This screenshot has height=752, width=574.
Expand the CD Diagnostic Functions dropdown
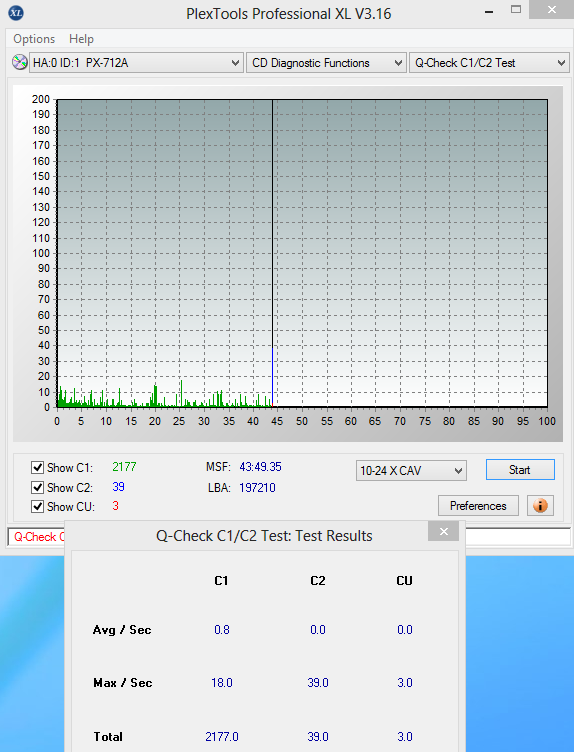[x=325, y=63]
